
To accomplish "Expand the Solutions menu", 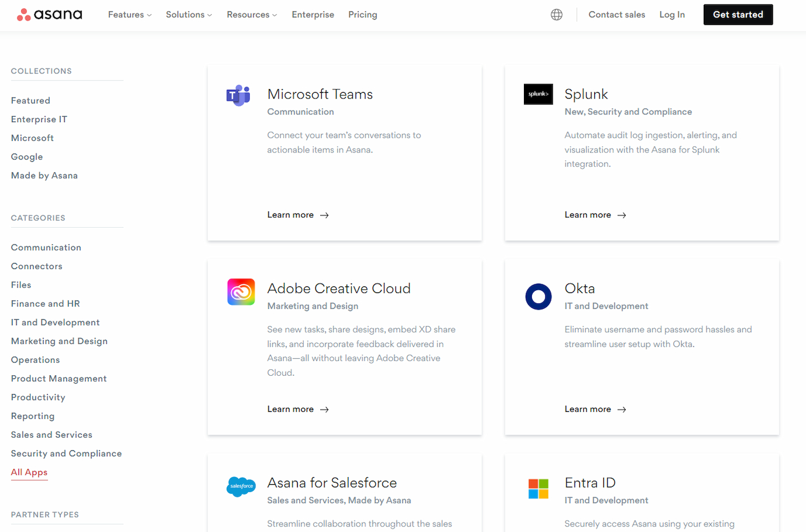I will coord(189,15).
